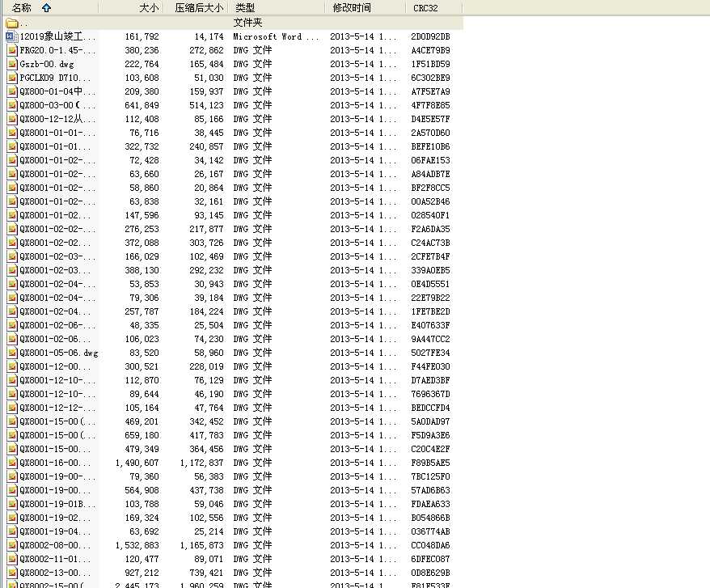This screenshot has width=710, height=588.
Task: Select the DWG icon of QX8002-13-00
Action: [13, 572]
